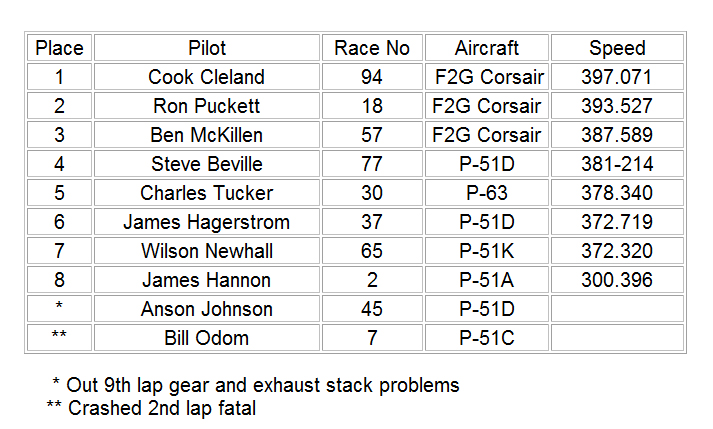This screenshot has width=713, height=429.
Task: Select Charles Tucker's name cell
Action: click(x=207, y=193)
